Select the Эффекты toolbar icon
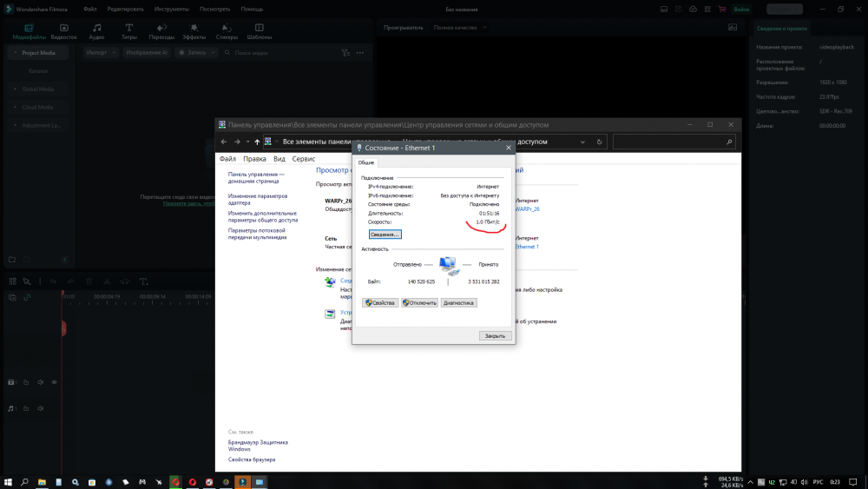 tap(194, 29)
